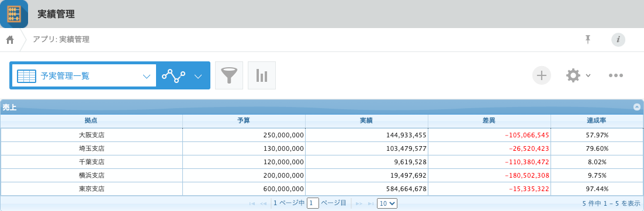Sort by the 実績 column header
Viewport: 644px width, 211px height.
pos(366,121)
